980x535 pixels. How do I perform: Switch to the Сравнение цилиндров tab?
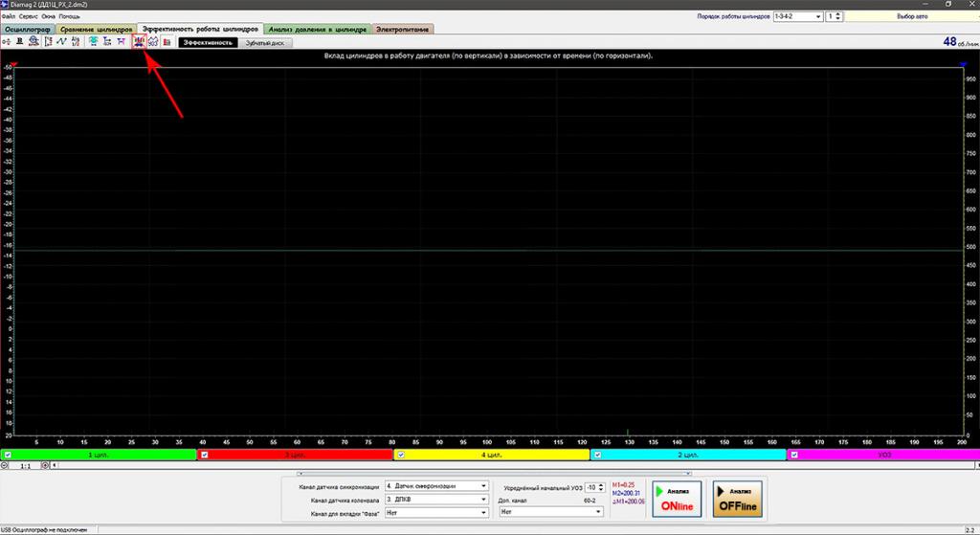click(x=97, y=30)
